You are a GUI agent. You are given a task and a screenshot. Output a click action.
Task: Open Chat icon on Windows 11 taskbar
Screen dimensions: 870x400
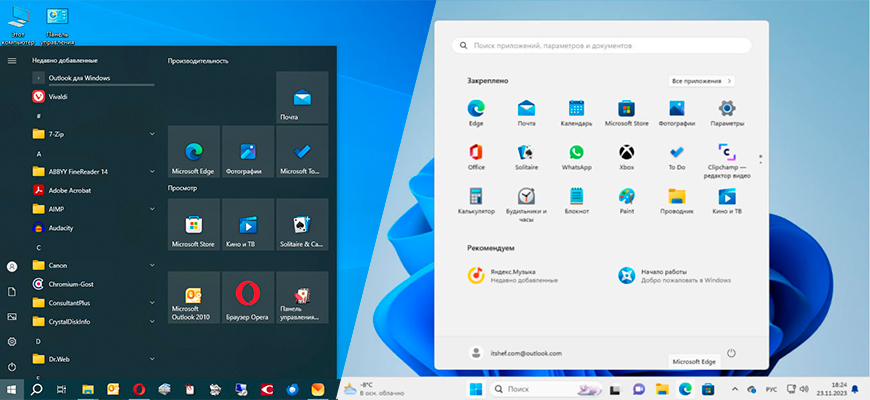click(x=639, y=389)
